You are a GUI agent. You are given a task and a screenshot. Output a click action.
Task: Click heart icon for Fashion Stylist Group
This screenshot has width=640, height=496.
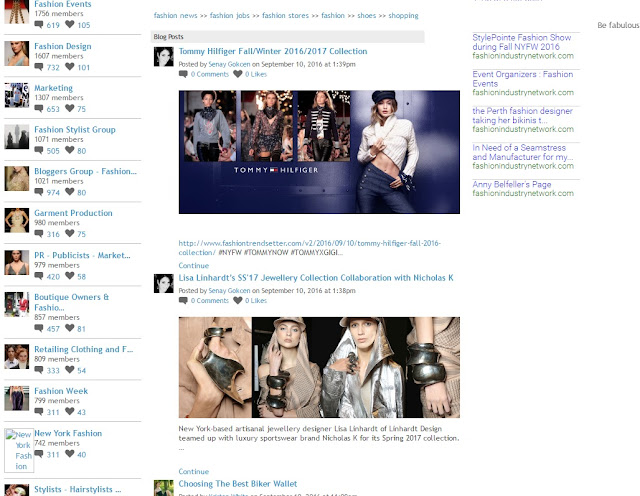pos(70,150)
